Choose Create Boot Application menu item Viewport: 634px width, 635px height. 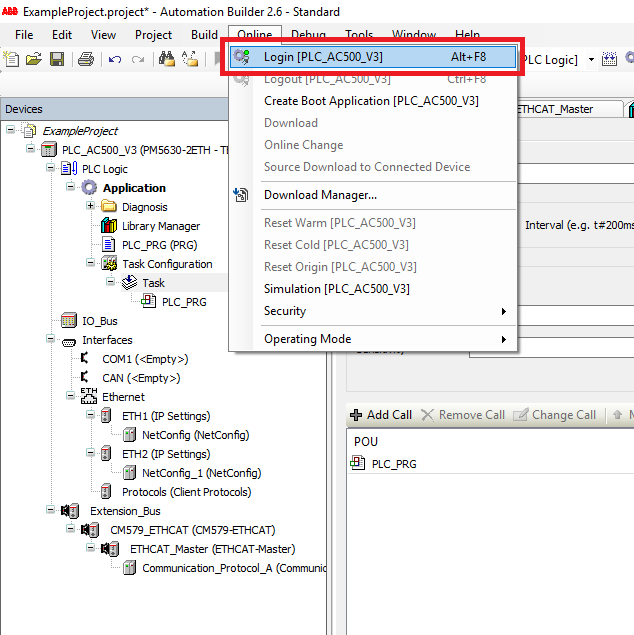(x=371, y=101)
